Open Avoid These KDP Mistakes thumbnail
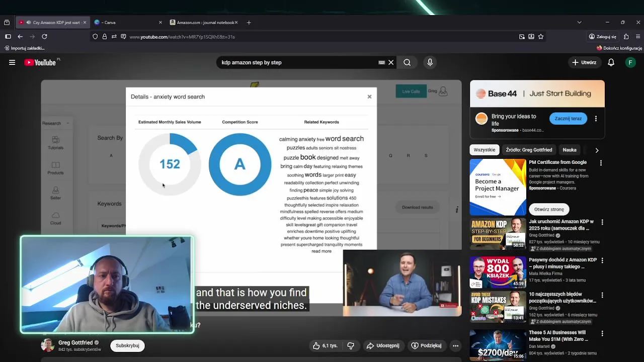The height and width of the screenshot is (362, 644). click(498, 307)
